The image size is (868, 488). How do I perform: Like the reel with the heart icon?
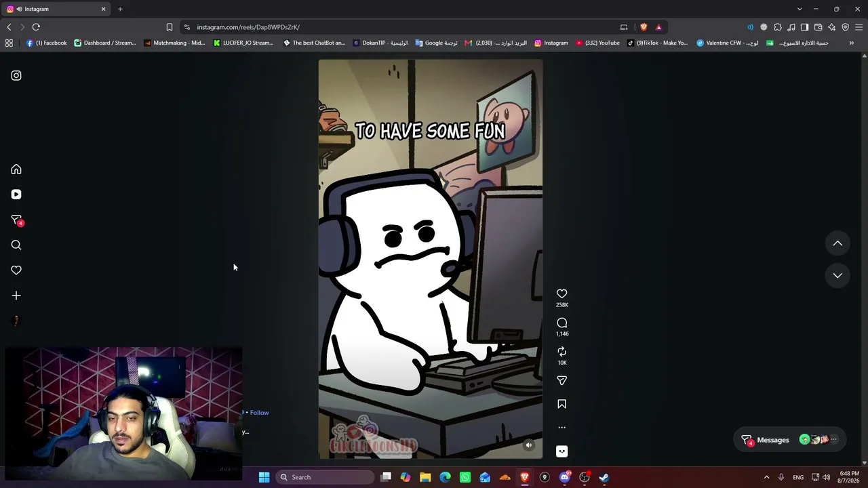(561, 293)
